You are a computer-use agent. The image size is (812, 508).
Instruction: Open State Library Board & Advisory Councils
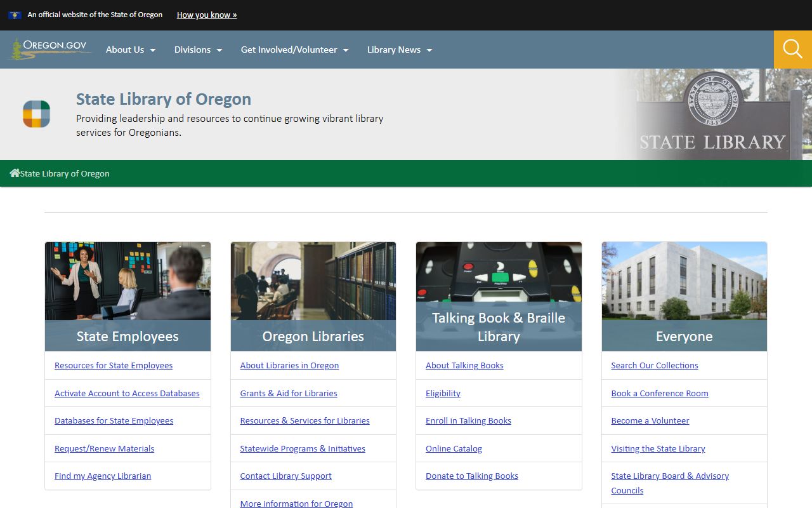671,483
